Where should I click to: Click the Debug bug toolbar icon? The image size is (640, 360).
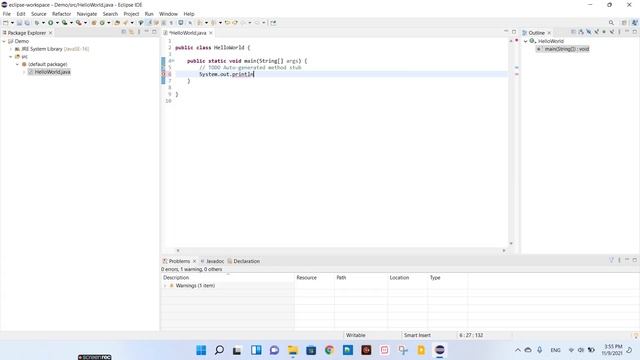37,23
